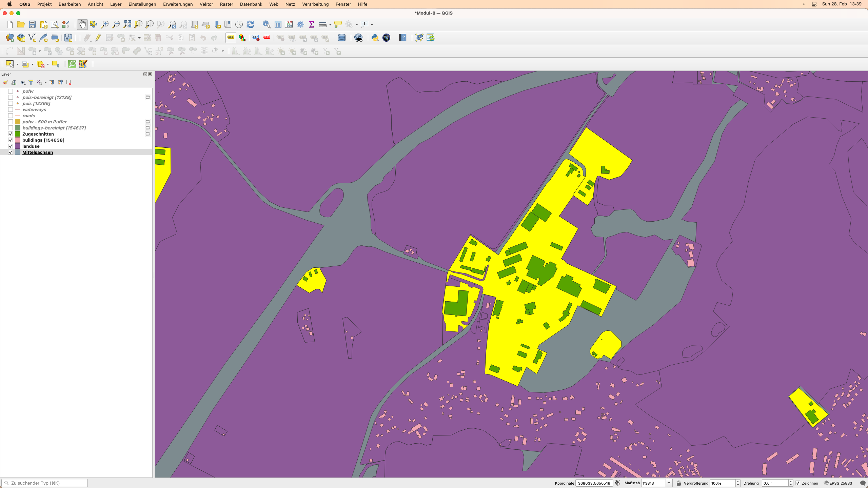The image size is (868, 488).
Task: Open the Verarbeitung menu
Action: pos(315,4)
